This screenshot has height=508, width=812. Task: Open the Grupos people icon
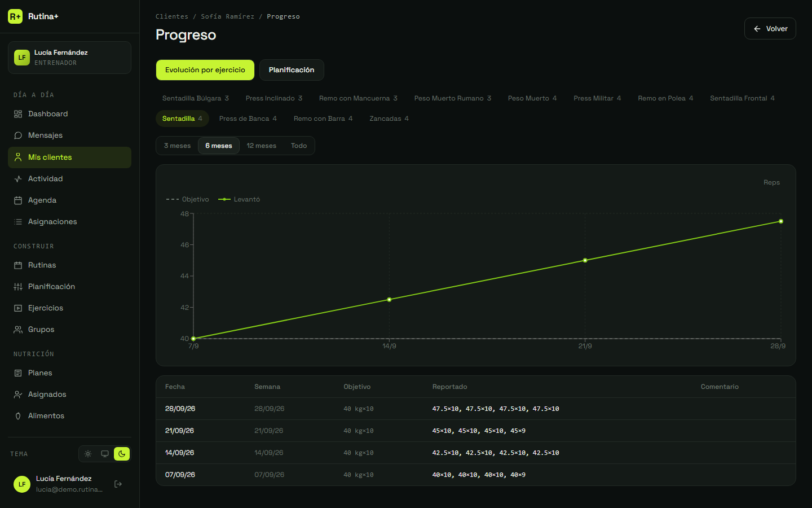[x=18, y=330]
